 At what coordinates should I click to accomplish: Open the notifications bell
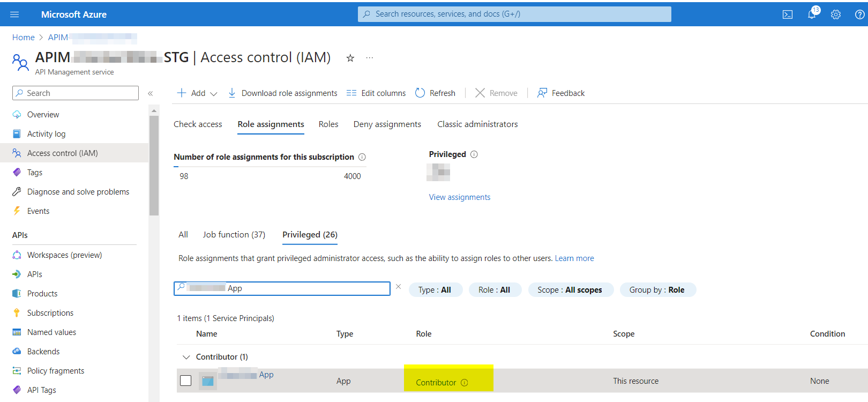pos(812,13)
